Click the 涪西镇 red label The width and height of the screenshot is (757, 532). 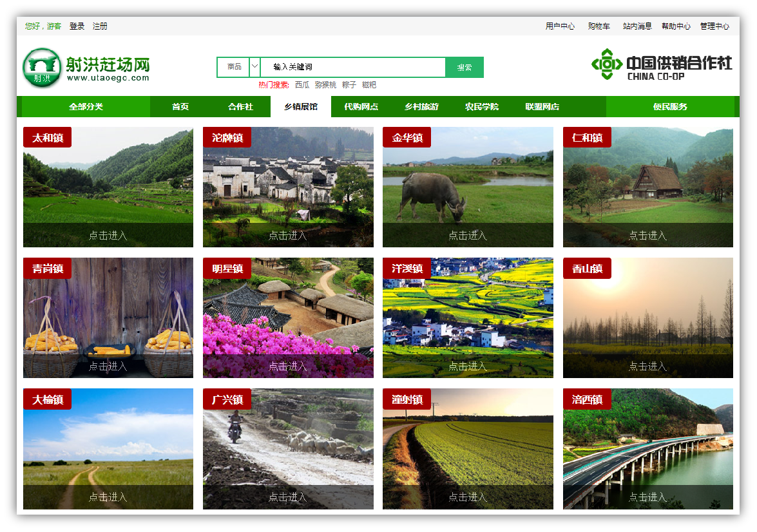pyautogui.click(x=587, y=399)
